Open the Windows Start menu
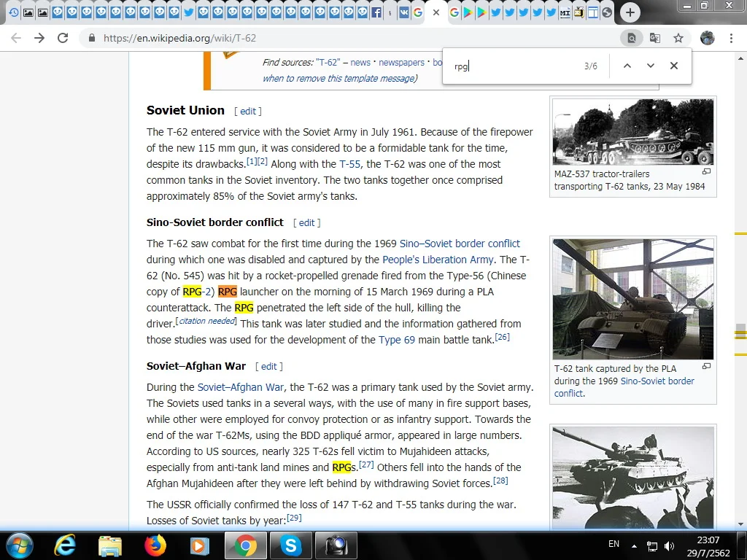This screenshot has height=560, width=747. (x=19, y=545)
